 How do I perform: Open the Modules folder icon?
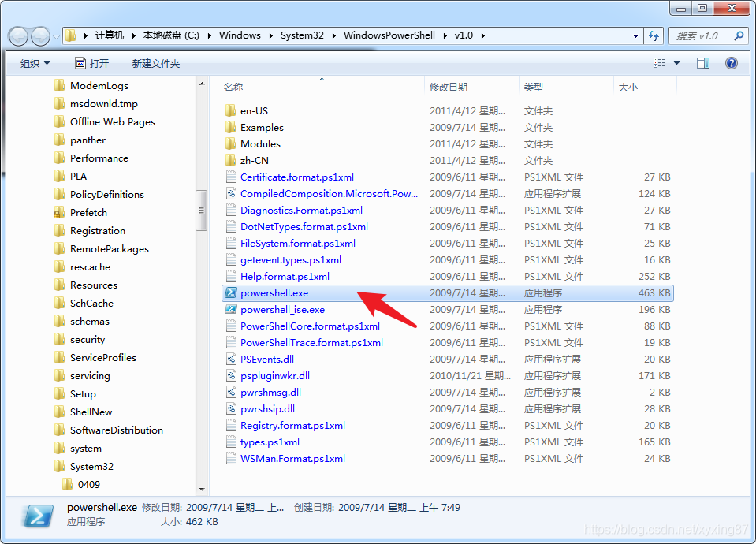[229, 143]
